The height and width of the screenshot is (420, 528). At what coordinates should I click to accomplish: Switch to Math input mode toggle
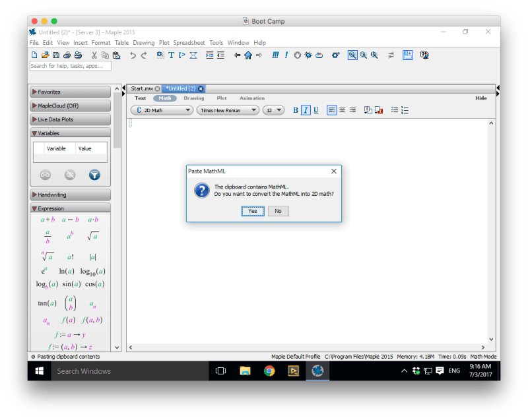(x=165, y=98)
